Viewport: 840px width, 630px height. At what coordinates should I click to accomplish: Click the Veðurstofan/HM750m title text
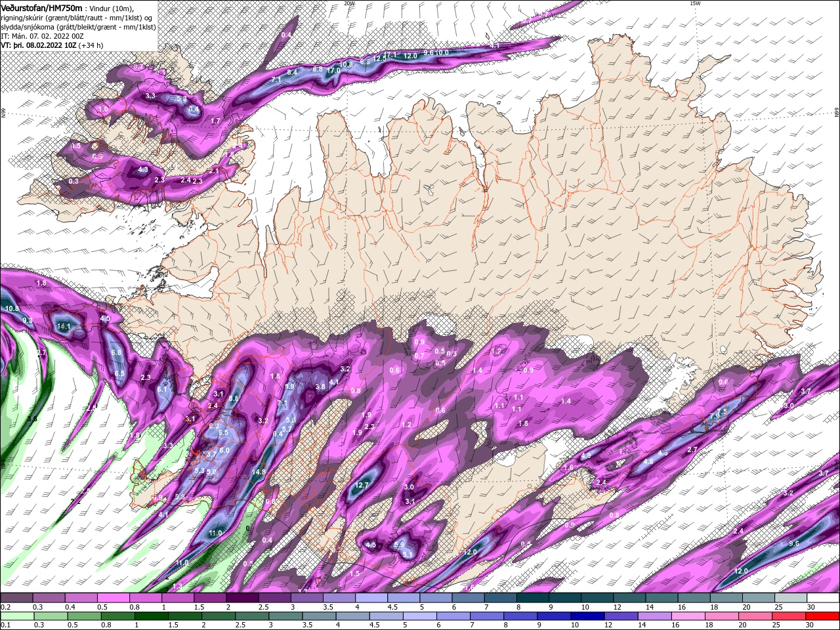tap(42, 7)
